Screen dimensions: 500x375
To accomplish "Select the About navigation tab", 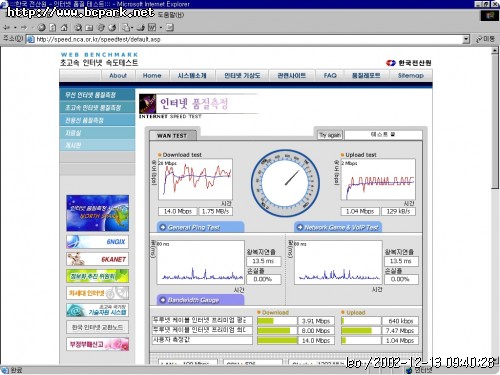I will 118,76.
